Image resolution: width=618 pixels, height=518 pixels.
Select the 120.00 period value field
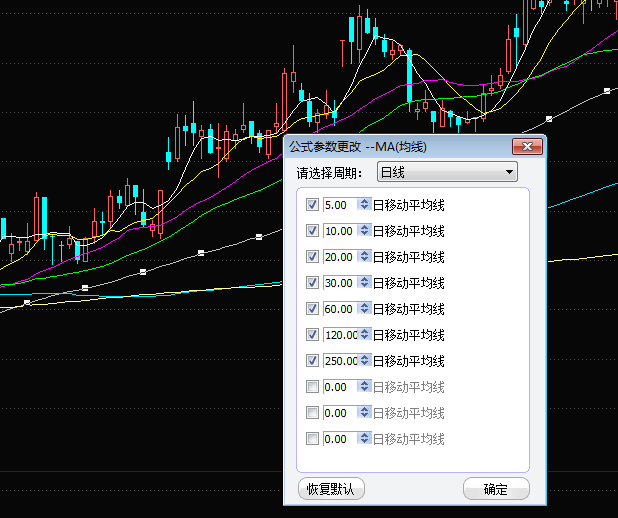click(x=339, y=335)
